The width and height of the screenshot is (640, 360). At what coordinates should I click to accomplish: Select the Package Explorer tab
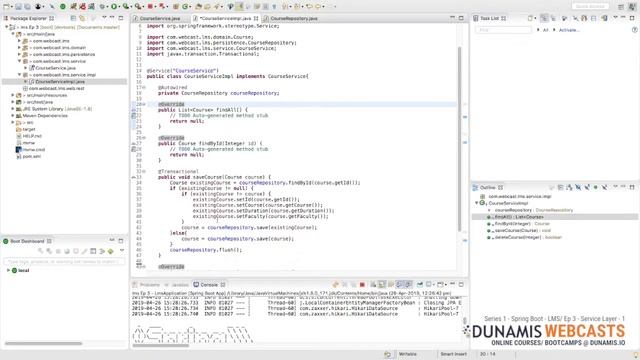[29, 18]
